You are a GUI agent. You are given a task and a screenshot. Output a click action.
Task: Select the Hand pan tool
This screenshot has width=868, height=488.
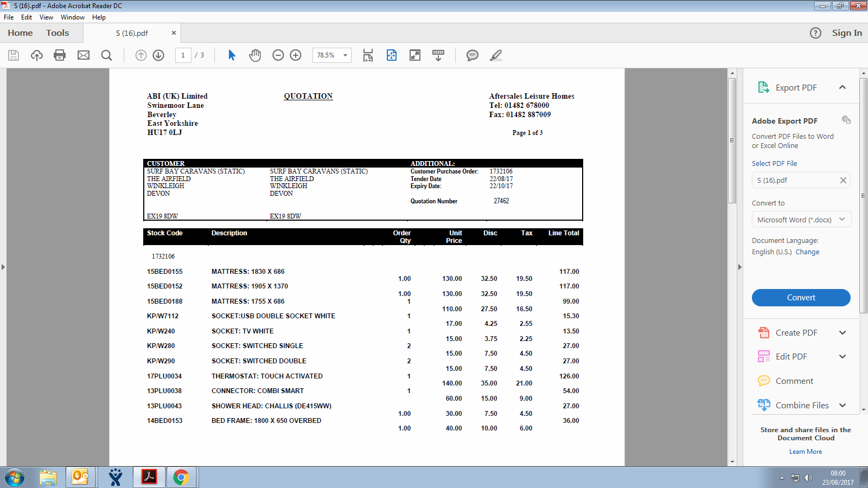[x=255, y=55]
